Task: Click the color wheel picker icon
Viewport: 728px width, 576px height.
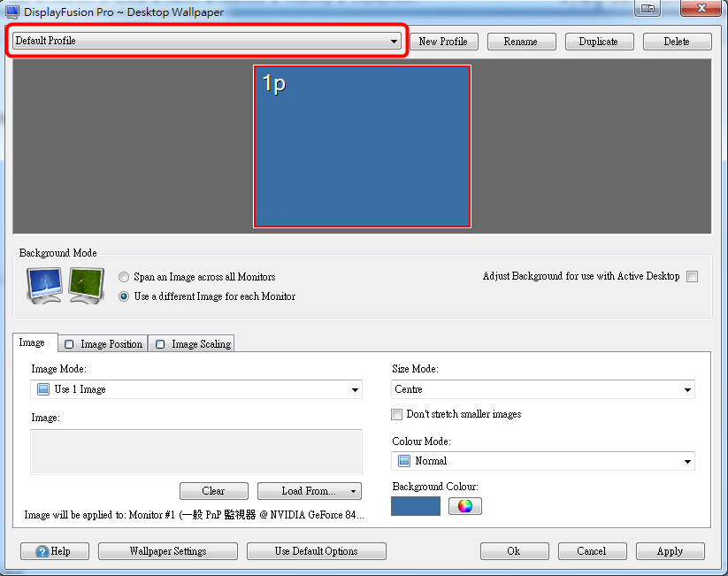Action: [x=464, y=506]
